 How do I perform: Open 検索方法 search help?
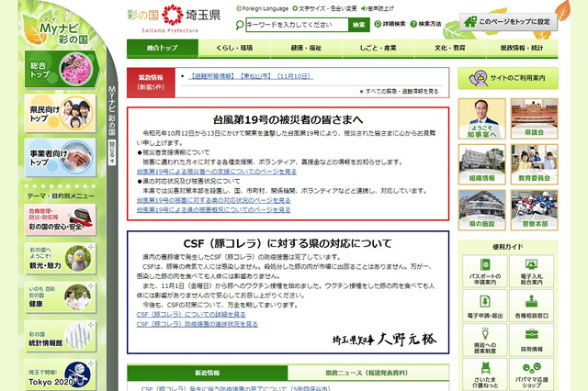[426, 24]
